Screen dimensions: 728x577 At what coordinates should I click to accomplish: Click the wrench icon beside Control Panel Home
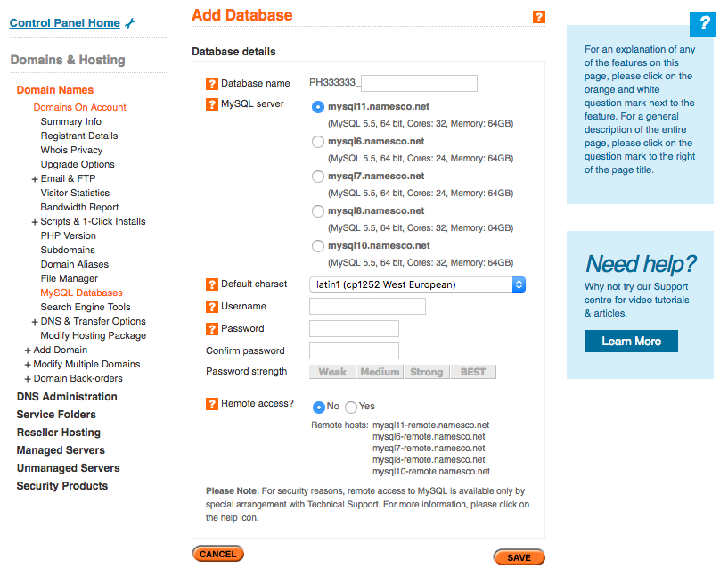(130, 23)
